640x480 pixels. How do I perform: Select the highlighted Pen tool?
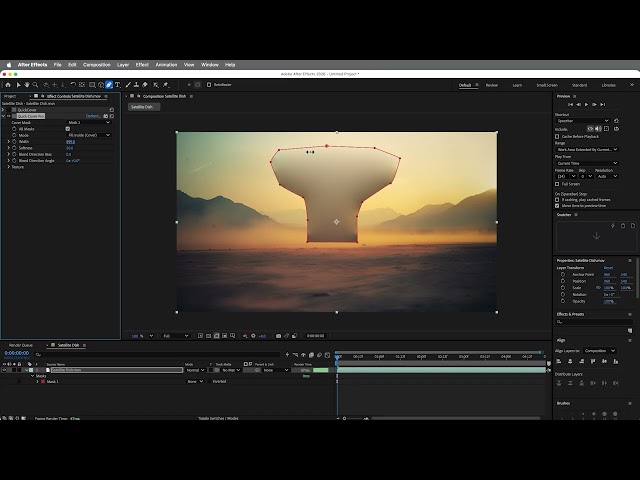(x=109, y=85)
